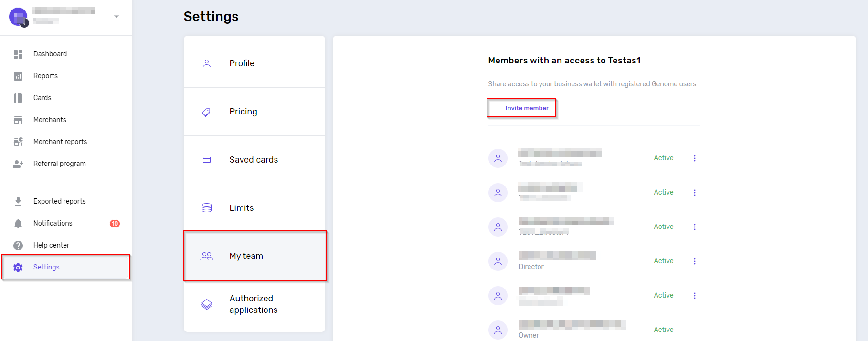Click the Director role label

point(531,267)
